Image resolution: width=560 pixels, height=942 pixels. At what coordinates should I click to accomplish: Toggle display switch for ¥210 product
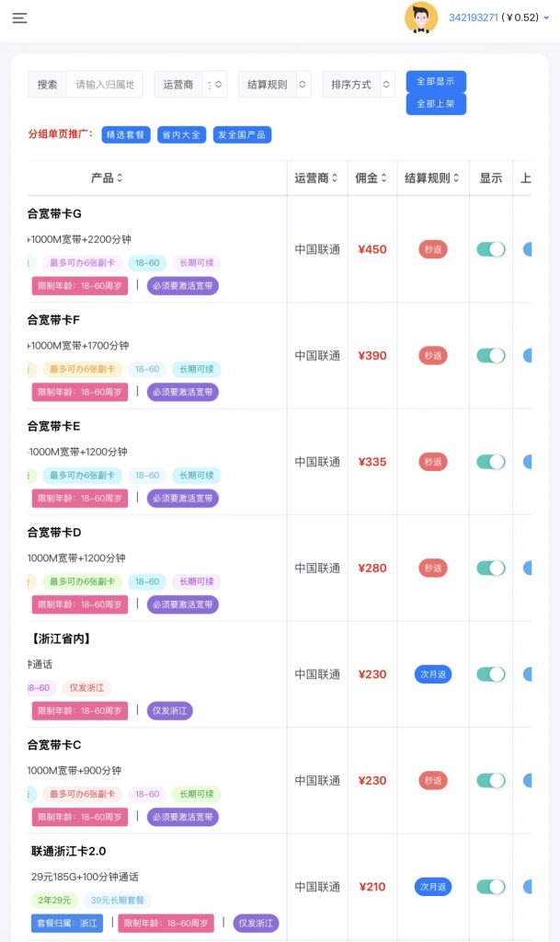coord(491,887)
